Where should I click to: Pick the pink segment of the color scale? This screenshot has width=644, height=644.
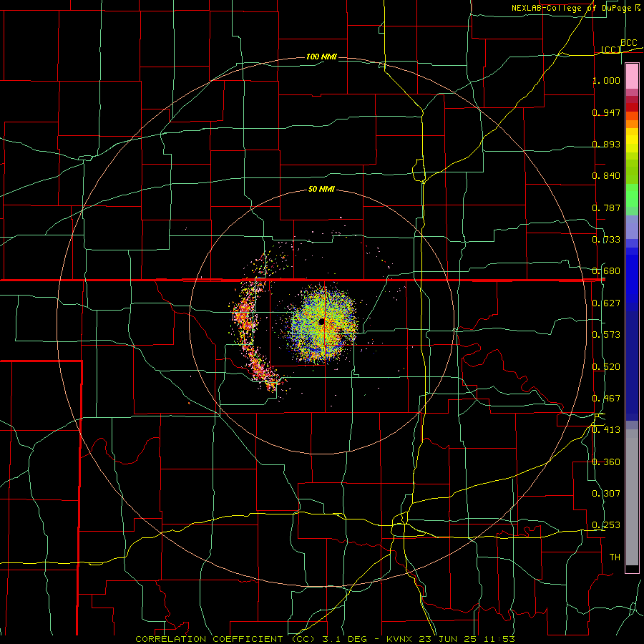(632, 77)
